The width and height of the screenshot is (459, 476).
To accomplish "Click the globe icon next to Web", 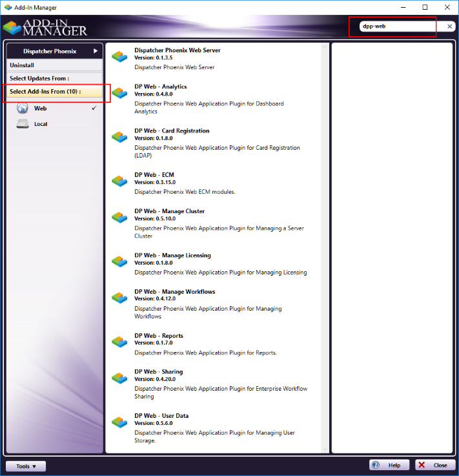I will coord(23,108).
